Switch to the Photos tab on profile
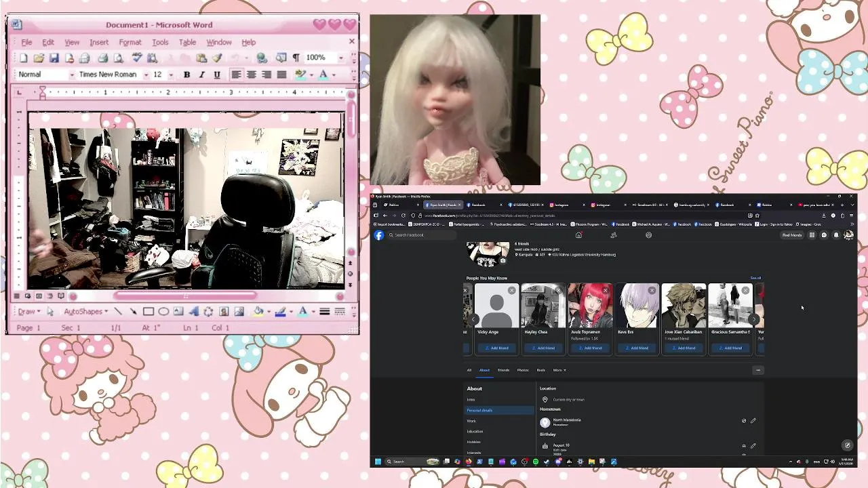The width and height of the screenshot is (868, 488). [x=523, y=370]
